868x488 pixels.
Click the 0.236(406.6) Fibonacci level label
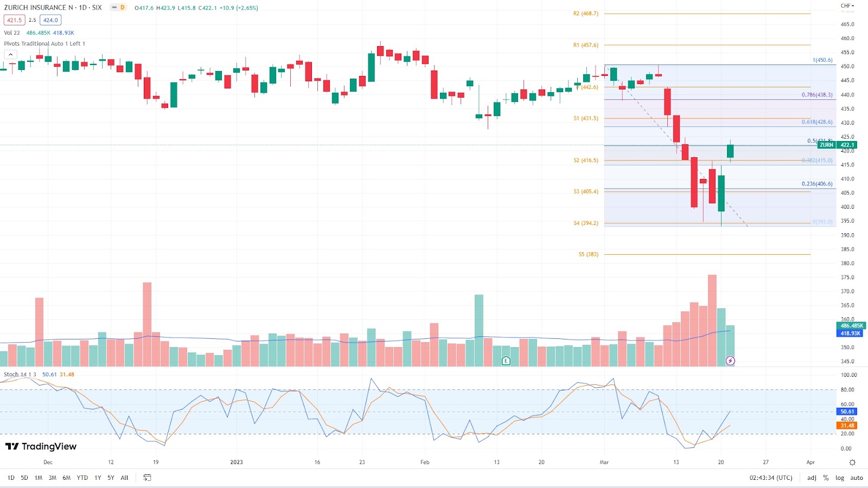[x=817, y=184]
